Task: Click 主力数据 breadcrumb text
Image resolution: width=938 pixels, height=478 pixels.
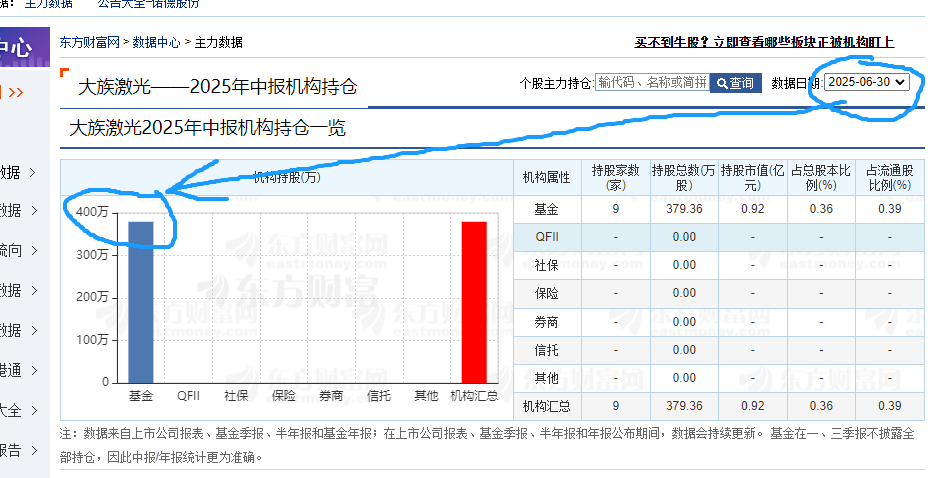Action: coord(219,42)
